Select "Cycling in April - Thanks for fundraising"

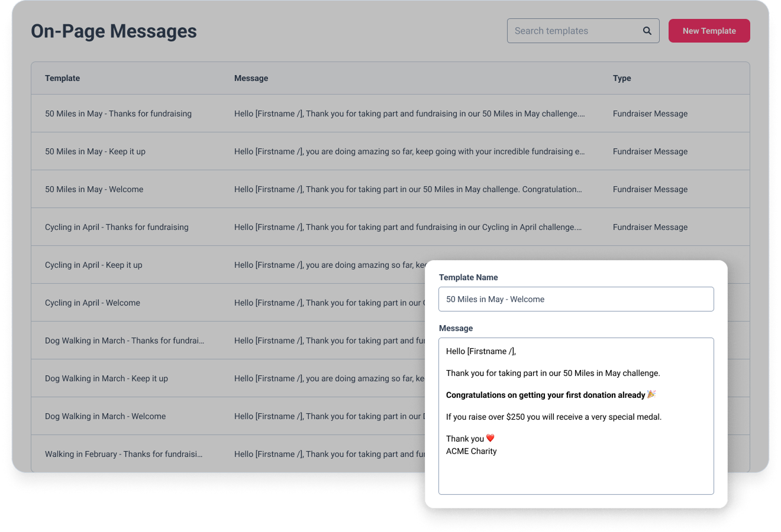pyautogui.click(x=117, y=227)
